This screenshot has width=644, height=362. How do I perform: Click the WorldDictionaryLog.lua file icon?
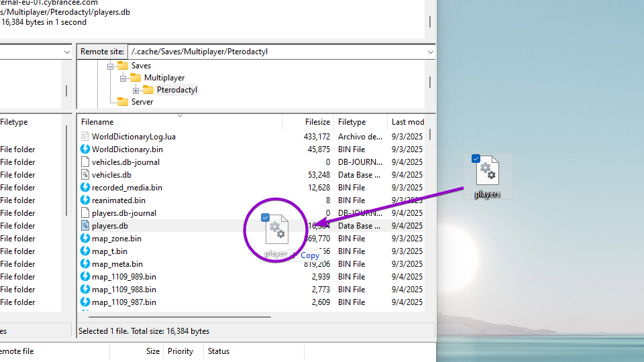(85, 137)
